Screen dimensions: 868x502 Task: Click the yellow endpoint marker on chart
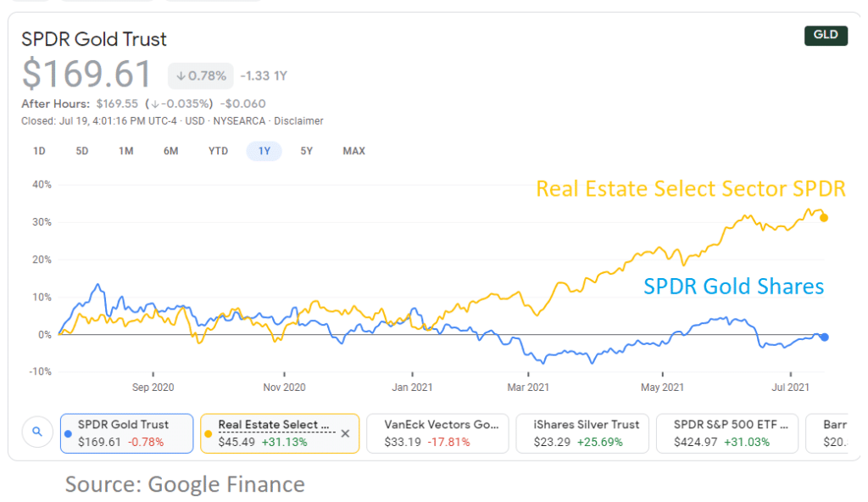(824, 218)
